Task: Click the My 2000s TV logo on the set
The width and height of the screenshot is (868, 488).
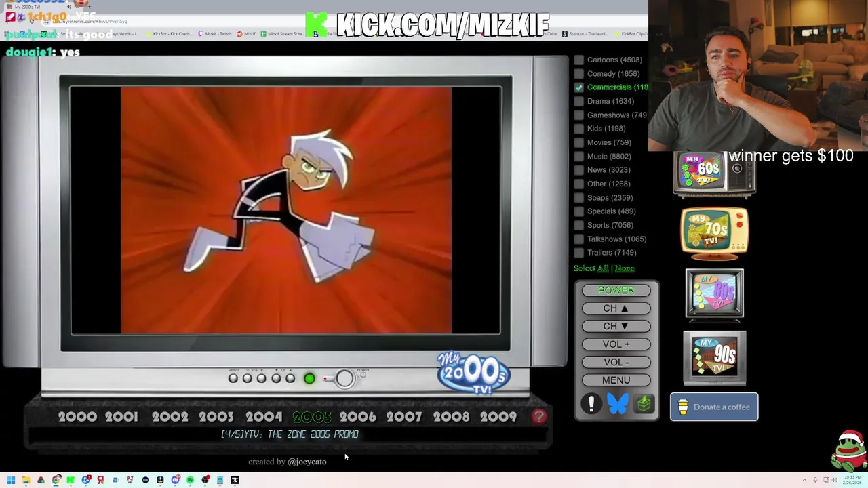Action: point(473,372)
